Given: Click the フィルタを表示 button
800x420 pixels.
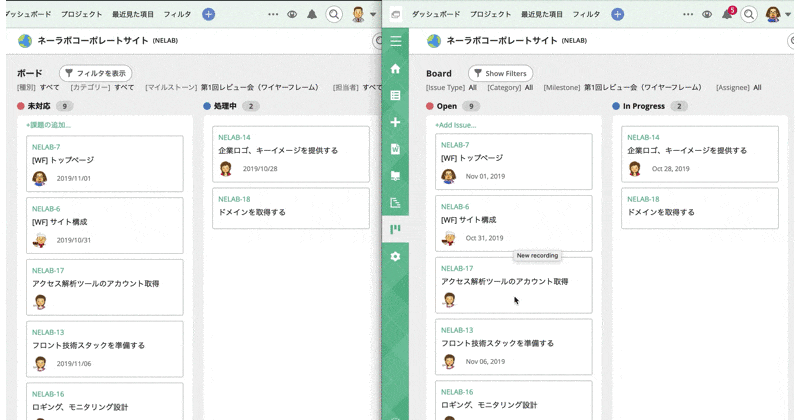Looking at the screenshot, I should (x=96, y=73).
